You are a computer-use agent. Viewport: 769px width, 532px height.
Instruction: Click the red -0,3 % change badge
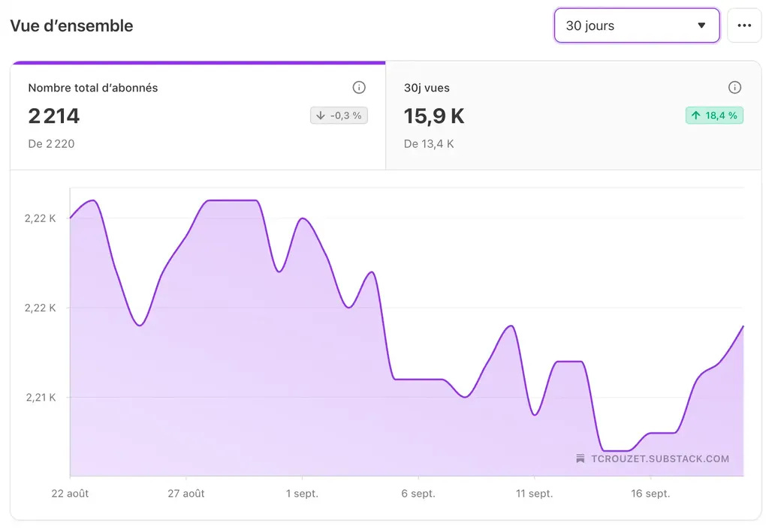[338, 116]
